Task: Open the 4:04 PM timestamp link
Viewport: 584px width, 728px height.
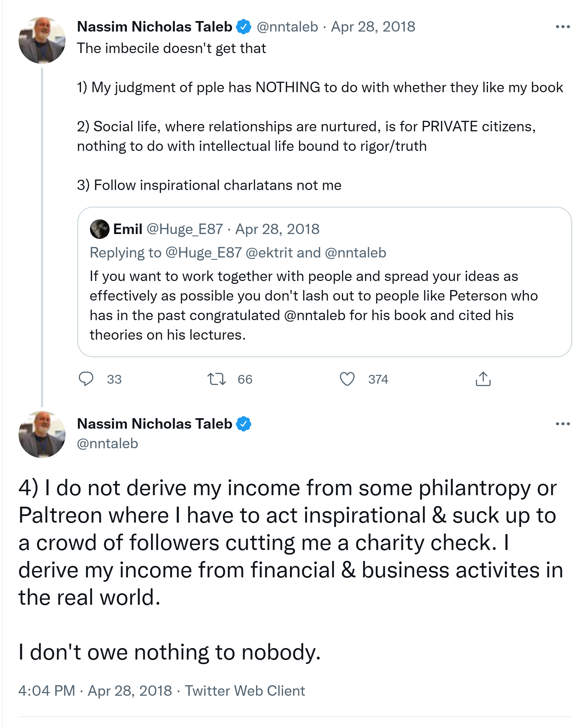Action: click(47, 691)
